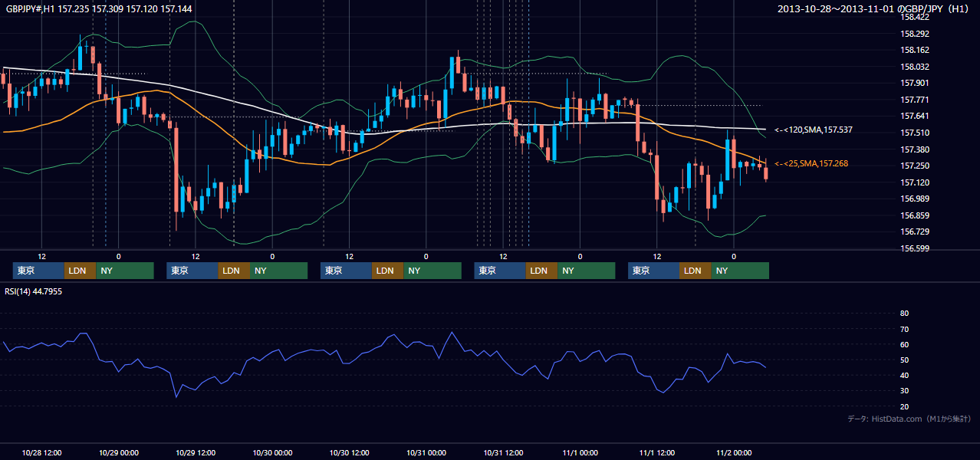Click price axis label 157.901

pyautogui.click(x=916, y=83)
